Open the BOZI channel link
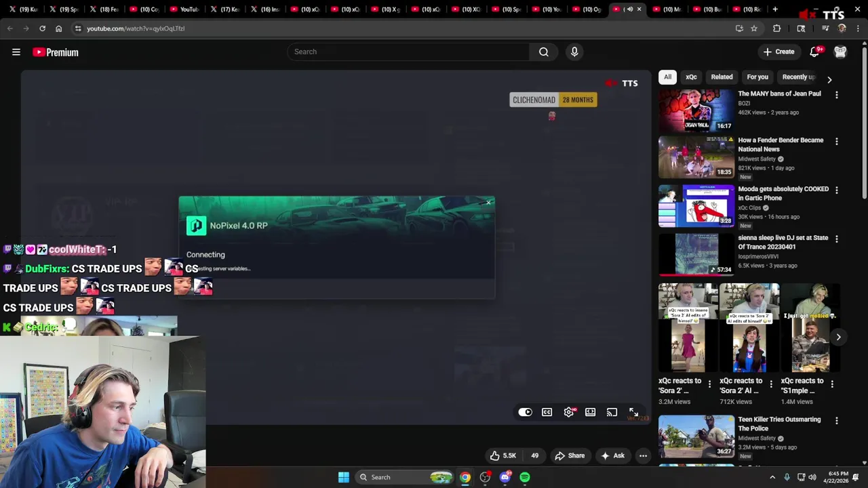Image resolution: width=868 pixels, height=488 pixels. click(x=744, y=104)
